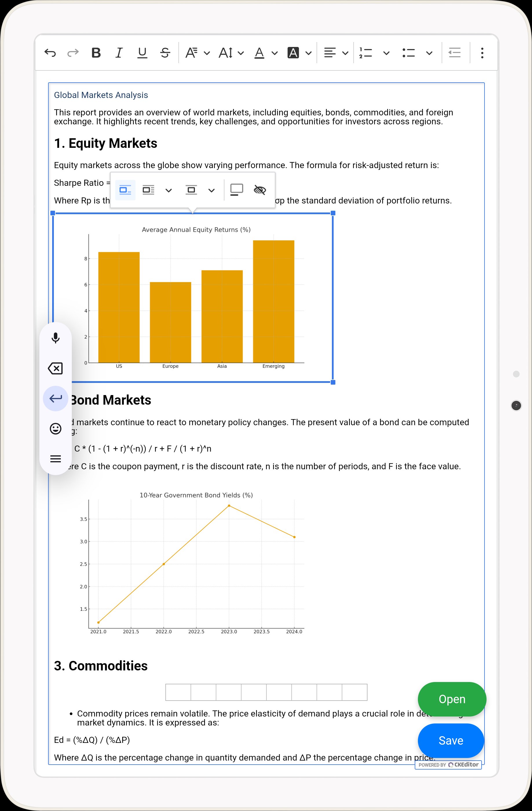The height and width of the screenshot is (811, 532).
Task: Click the top-right image resize handle
Action: point(333,213)
